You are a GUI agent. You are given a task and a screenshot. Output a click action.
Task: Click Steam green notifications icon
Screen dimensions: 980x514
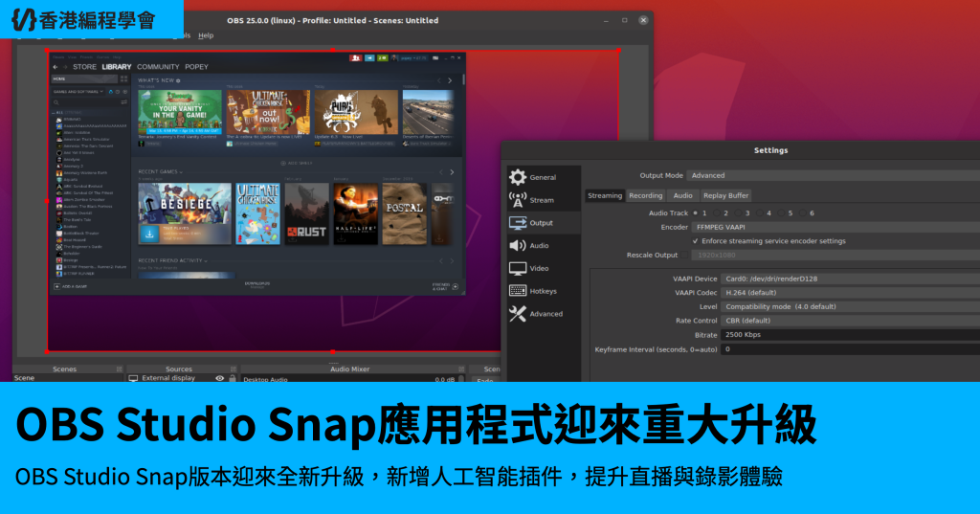tap(382, 57)
